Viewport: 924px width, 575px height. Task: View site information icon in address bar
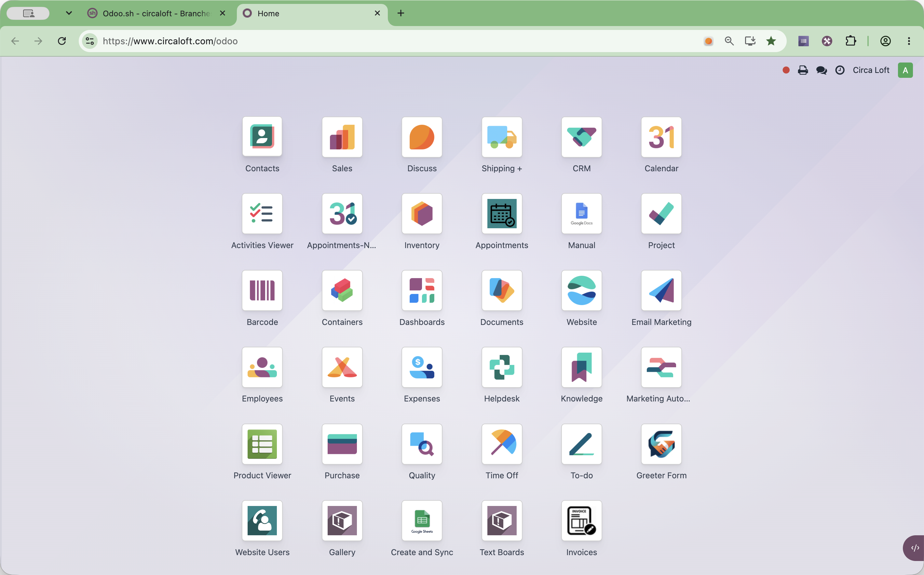click(90, 41)
